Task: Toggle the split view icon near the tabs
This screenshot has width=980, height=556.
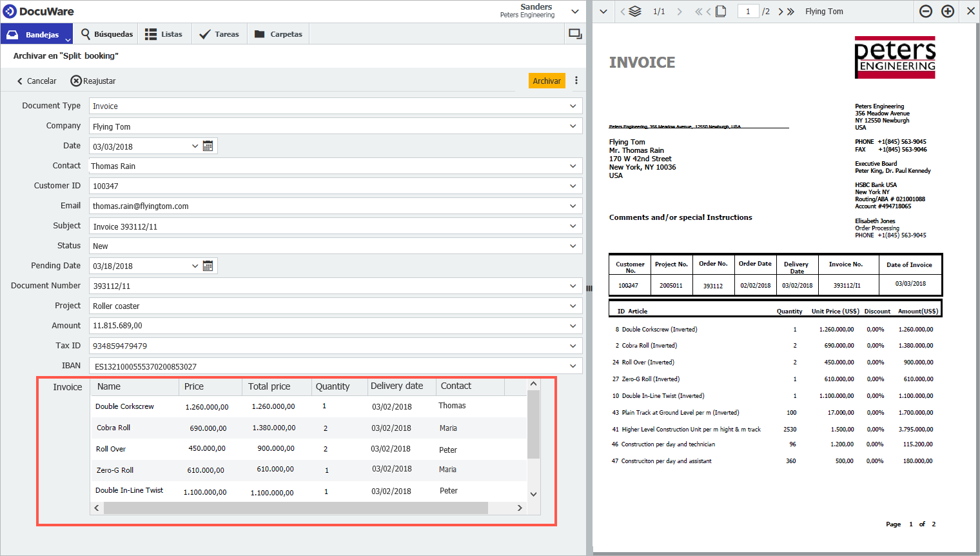Action: click(x=574, y=34)
